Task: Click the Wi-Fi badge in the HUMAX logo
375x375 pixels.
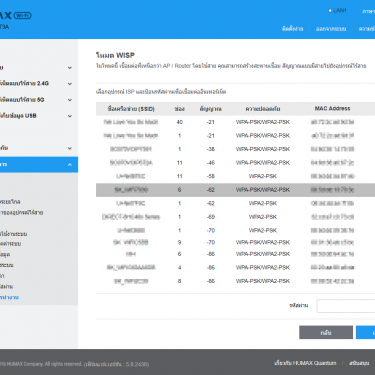Action: [x=23, y=15]
